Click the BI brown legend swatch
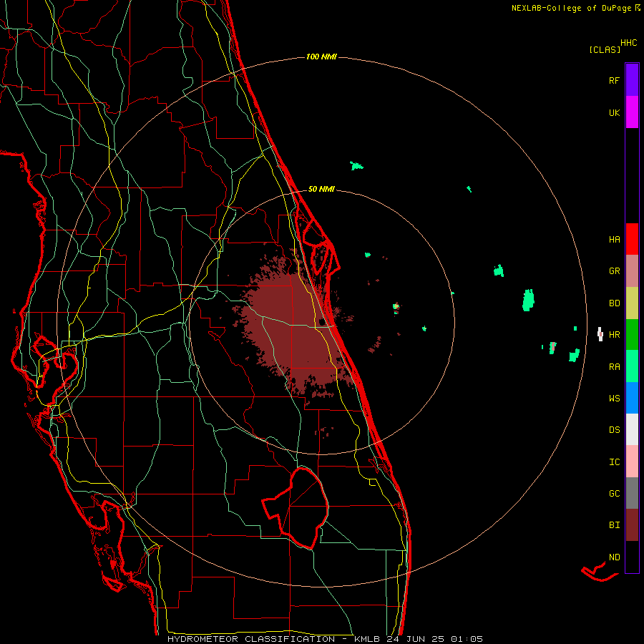This screenshot has height=644, width=644. point(632,525)
